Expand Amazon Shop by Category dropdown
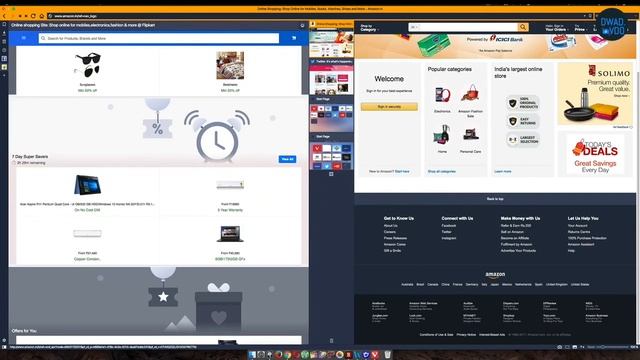Viewport: 640px width, 360px height. [x=369, y=28]
